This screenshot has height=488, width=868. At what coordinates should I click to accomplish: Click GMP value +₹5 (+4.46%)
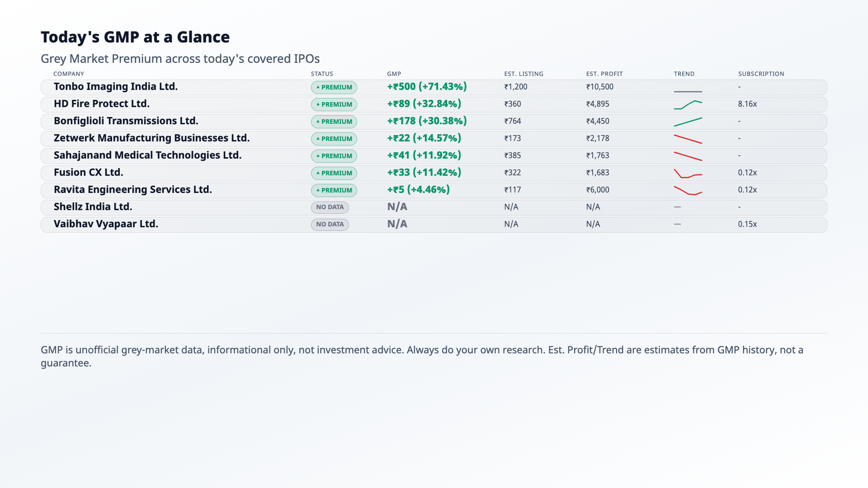coord(418,190)
